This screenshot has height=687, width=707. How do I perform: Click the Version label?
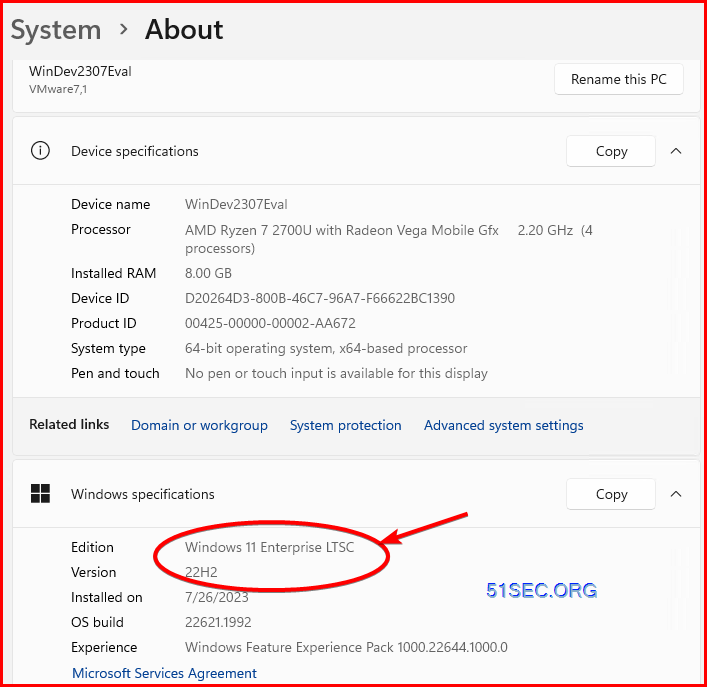[93, 572]
